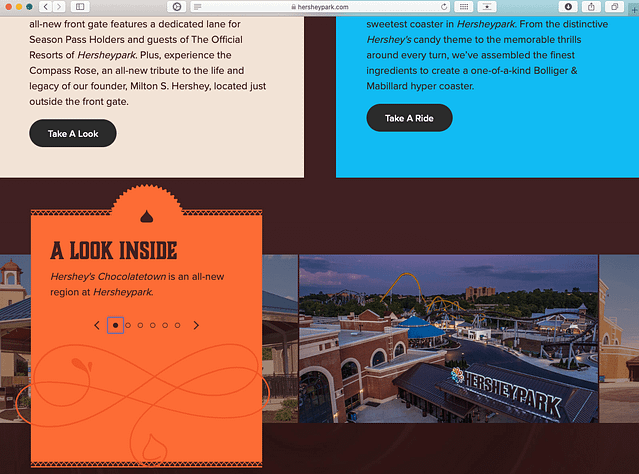The width and height of the screenshot is (639, 474).
Task: Close the Safari window with red button
Action: point(8,7)
